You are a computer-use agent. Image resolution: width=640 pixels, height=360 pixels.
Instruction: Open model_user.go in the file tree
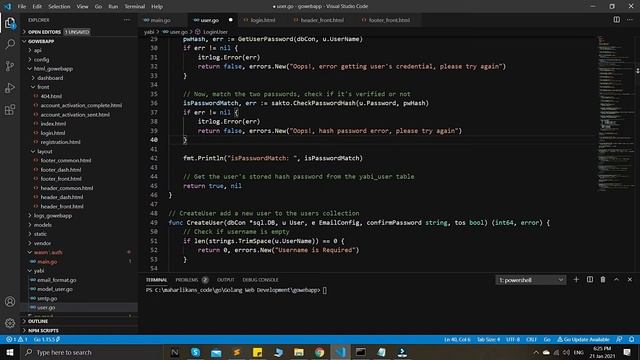coord(55,289)
